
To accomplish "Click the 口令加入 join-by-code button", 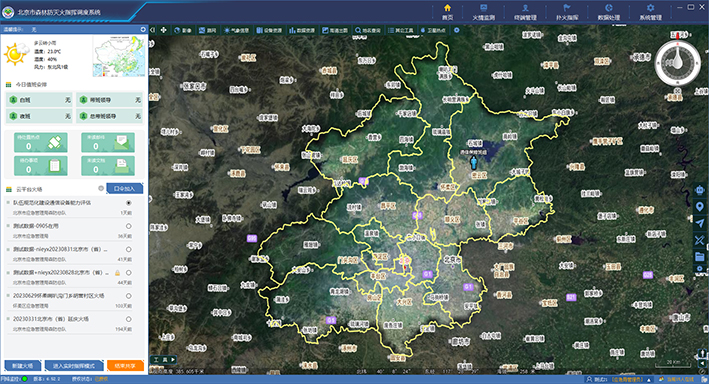I will click(125, 189).
